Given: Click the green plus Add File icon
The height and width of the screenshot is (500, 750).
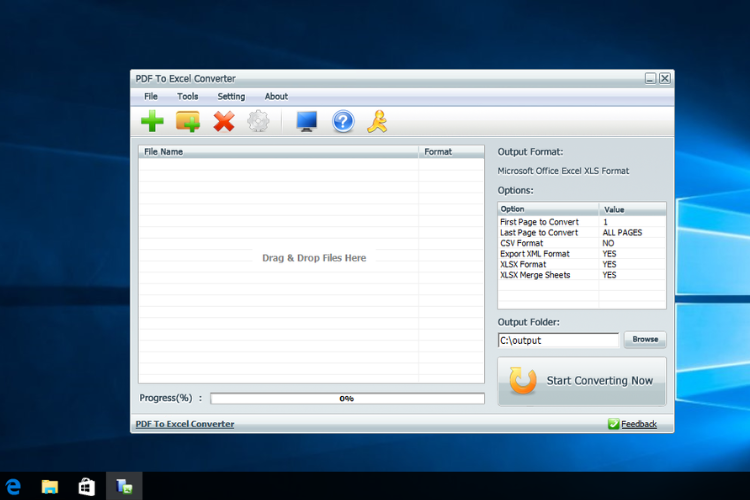Looking at the screenshot, I should (153, 121).
